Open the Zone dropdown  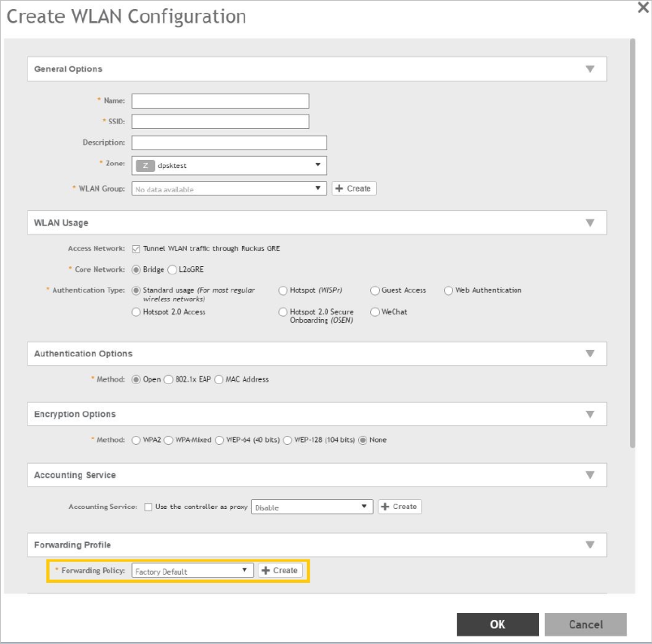point(229,165)
